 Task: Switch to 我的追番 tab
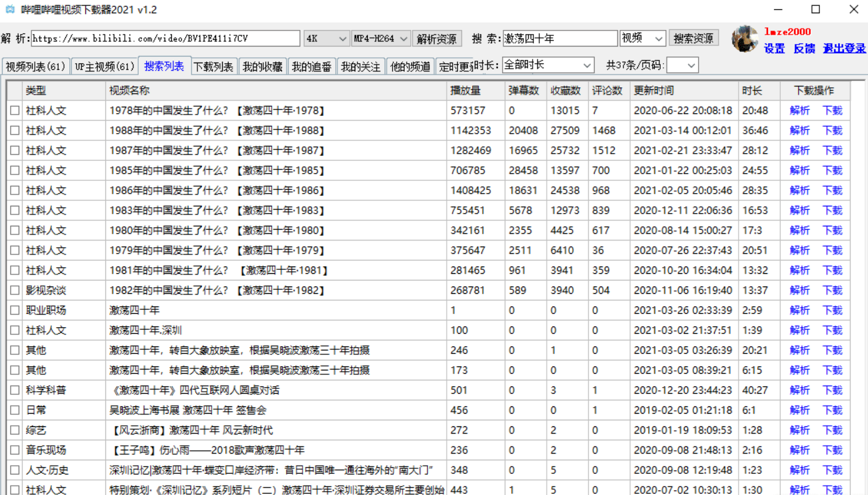311,67
